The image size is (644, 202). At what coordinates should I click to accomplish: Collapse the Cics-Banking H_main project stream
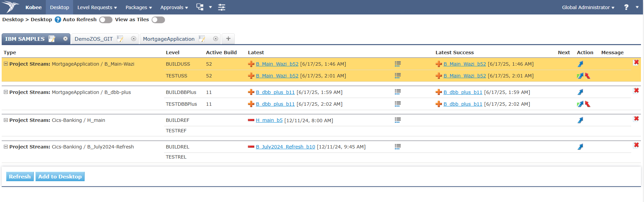(6, 120)
